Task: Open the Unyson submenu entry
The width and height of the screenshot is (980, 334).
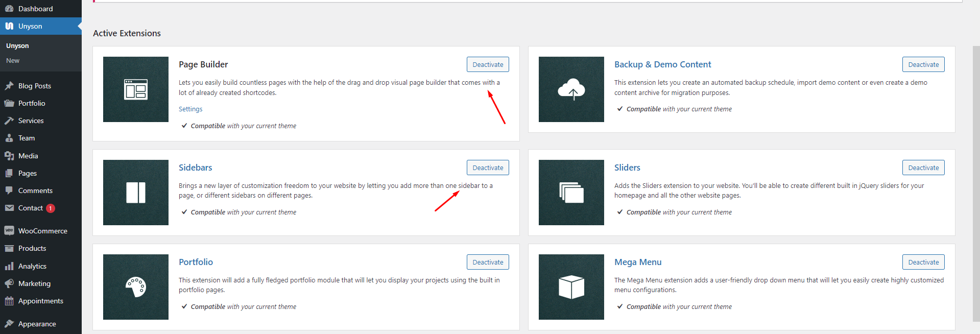Action: tap(17, 45)
